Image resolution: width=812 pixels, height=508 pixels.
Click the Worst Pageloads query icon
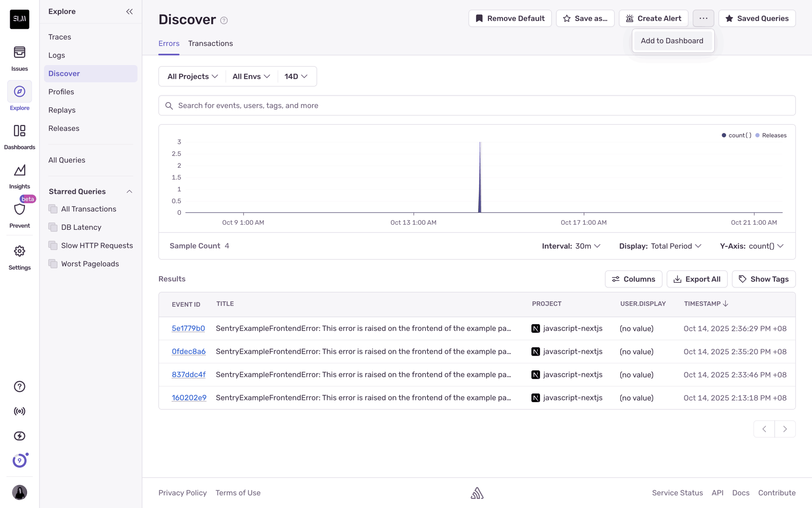(53, 263)
